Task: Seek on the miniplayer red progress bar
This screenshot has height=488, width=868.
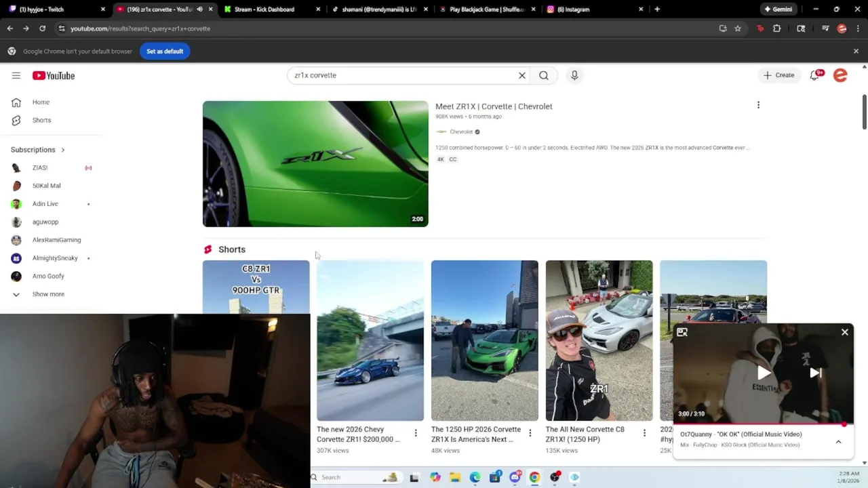Action: click(764, 424)
